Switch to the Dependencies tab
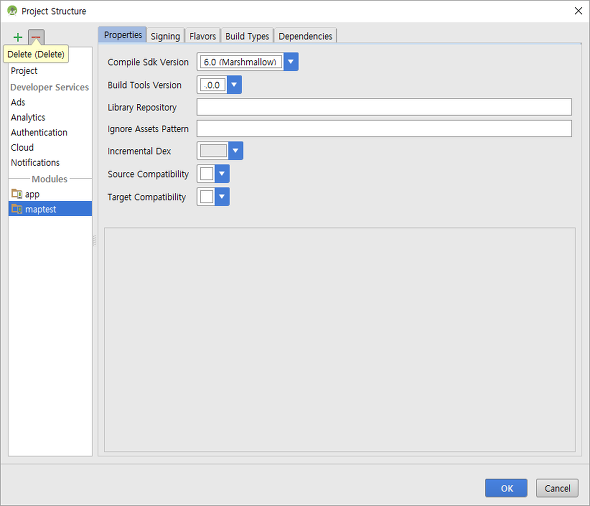This screenshot has height=506, width=590. click(x=305, y=36)
